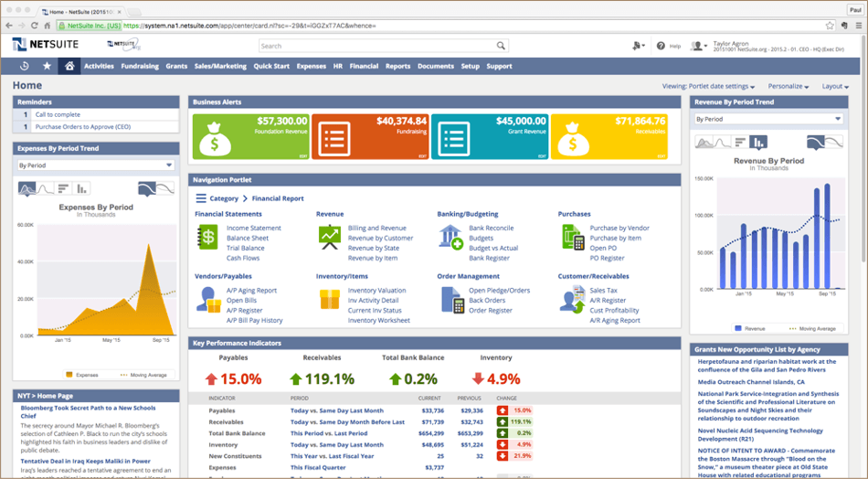This screenshot has height=479, width=868.
Task: Click the Inventory/Items box icon
Action: pyautogui.click(x=329, y=299)
